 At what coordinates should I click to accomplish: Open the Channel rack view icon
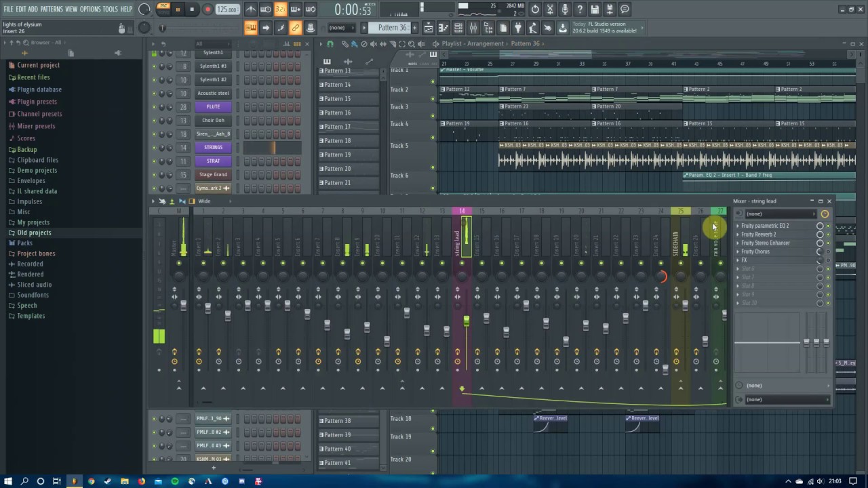point(458,28)
